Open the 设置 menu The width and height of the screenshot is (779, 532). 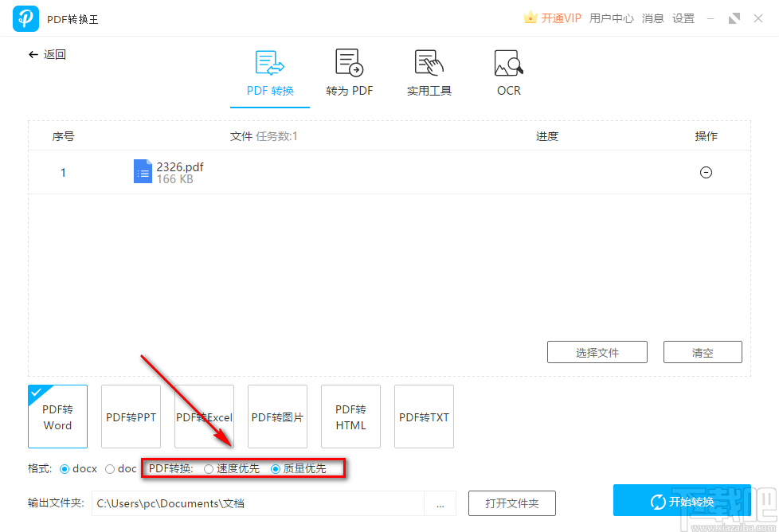pos(683,18)
